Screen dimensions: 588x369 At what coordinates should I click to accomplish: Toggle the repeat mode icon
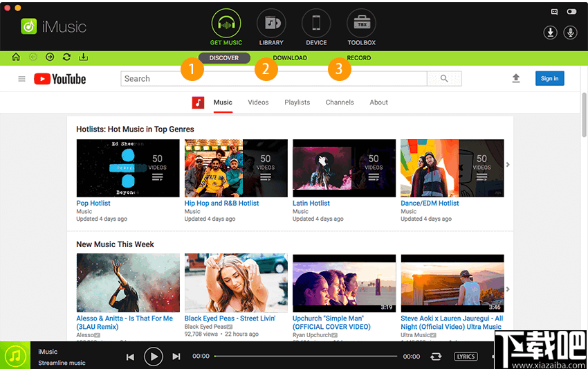click(x=436, y=357)
